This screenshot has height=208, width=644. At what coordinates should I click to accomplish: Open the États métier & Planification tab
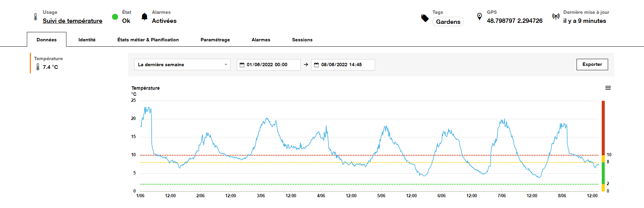[x=148, y=40]
